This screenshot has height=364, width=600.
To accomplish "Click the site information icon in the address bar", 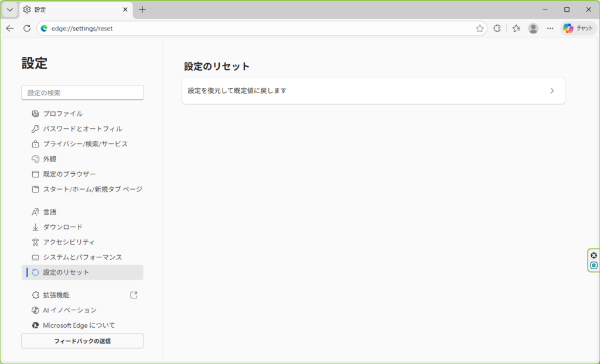I will pos(45,28).
